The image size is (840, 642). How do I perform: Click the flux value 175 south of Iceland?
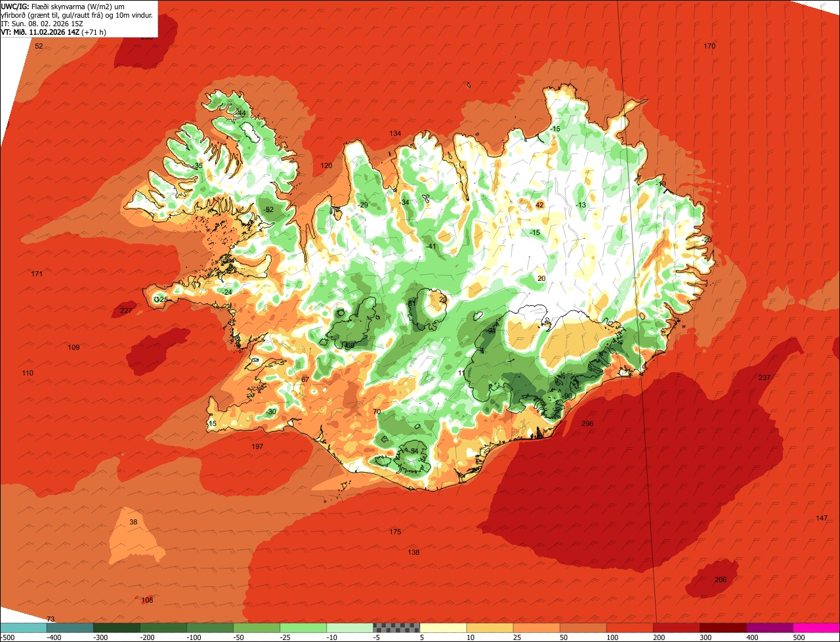[395, 532]
